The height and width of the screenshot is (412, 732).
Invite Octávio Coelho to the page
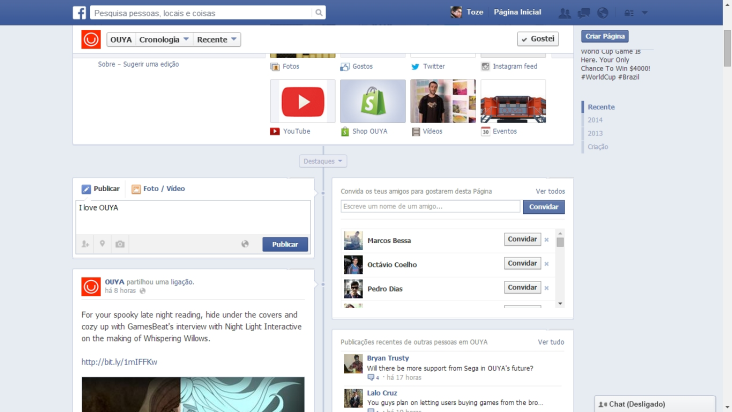coord(522,263)
